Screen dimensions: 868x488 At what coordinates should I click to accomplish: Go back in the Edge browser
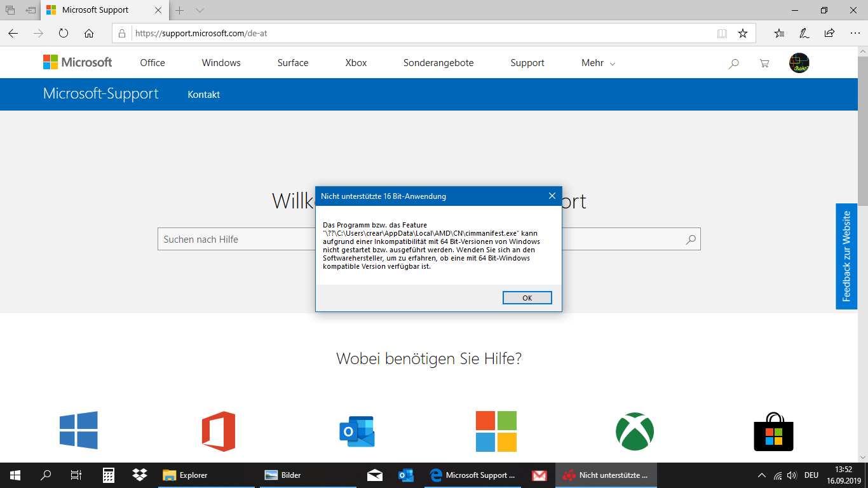13,33
